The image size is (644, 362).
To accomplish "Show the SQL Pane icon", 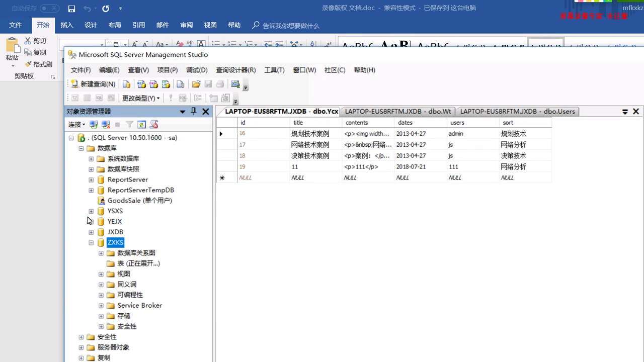I will (99, 98).
